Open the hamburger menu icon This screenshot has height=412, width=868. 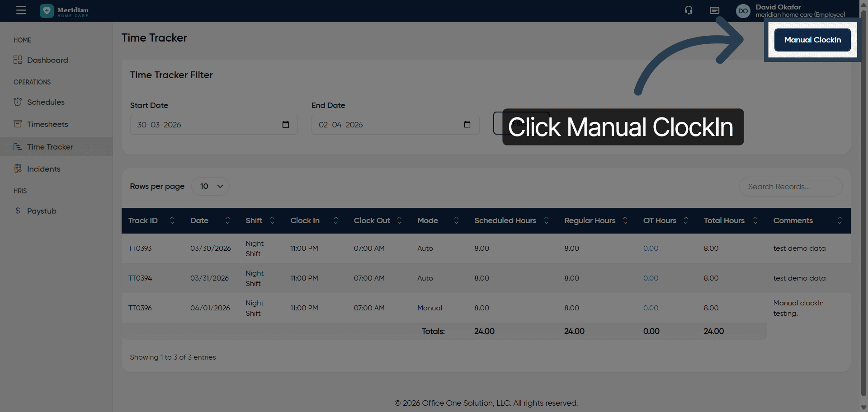(x=21, y=10)
